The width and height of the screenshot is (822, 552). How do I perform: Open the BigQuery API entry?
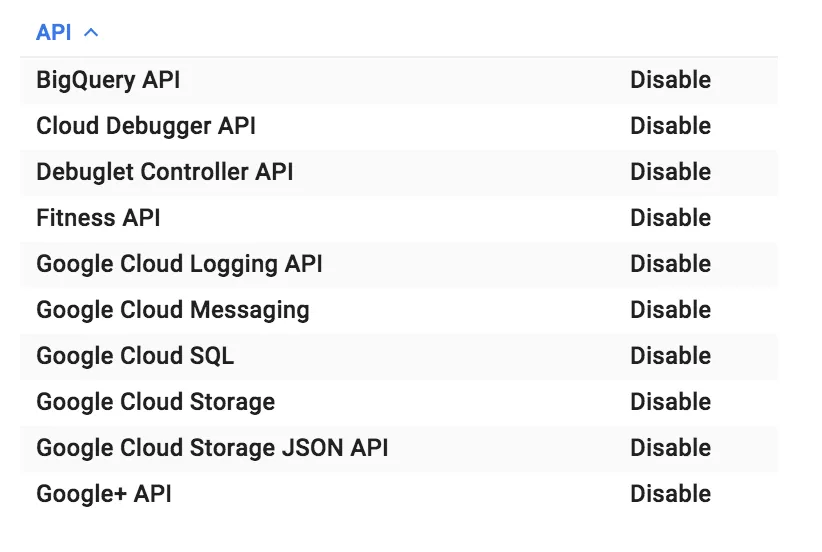click(108, 80)
